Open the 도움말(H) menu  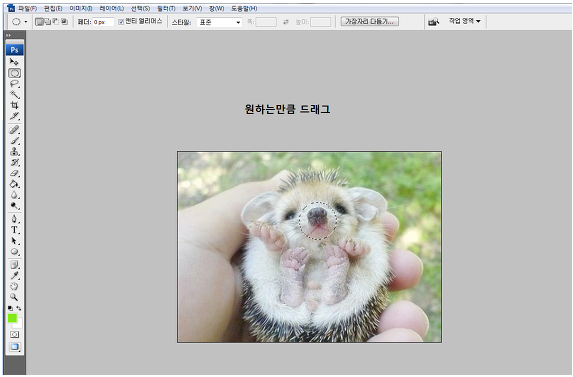[244, 8]
